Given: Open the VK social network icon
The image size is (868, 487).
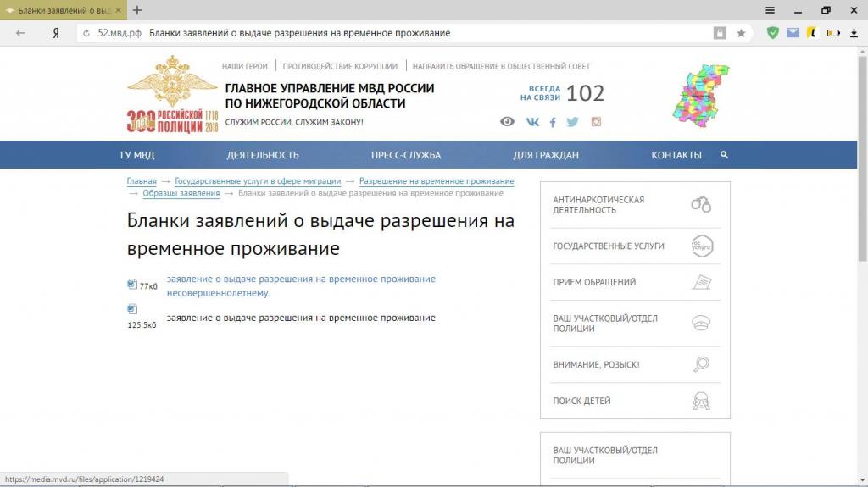Looking at the screenshot, I should pos(532,122).
